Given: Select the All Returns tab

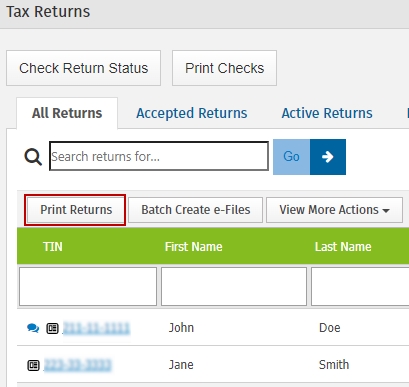Looking at the screenshot, I should pos(67,113).
